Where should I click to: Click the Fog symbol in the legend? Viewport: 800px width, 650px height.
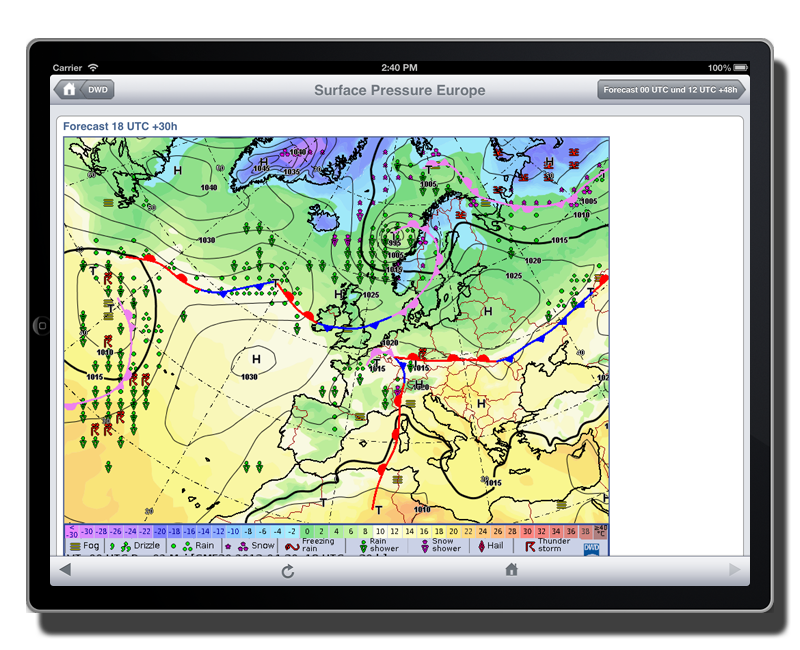(x=84, y=546)
